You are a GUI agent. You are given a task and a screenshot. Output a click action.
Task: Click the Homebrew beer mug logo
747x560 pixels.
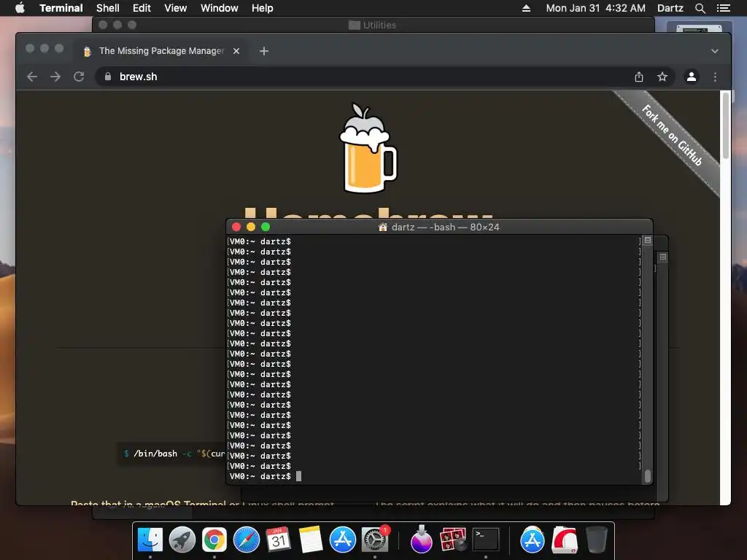point(368,147)
